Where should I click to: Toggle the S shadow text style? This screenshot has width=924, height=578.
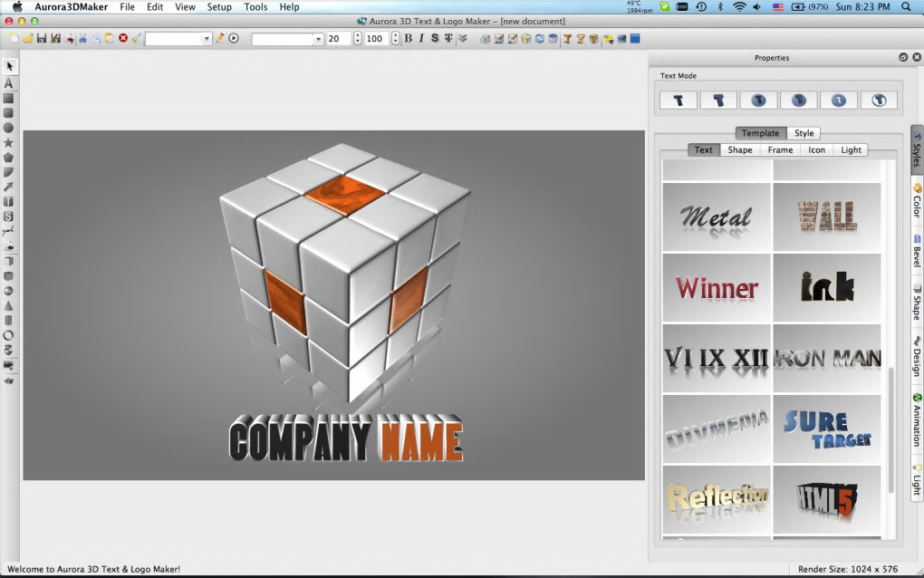pyautogui.click(x=435, y=38)
